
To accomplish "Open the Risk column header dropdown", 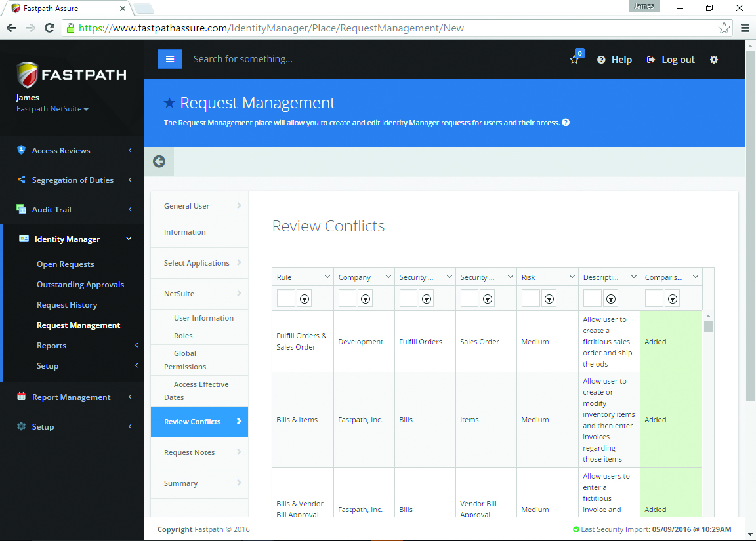I will tap(572, 277).
